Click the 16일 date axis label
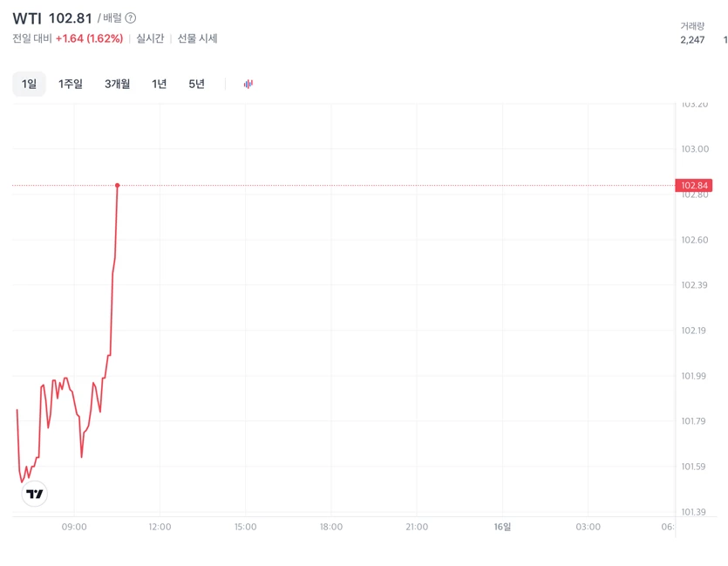Image resolution: width=728 pixels, height=566 pixels. (x=502, y=527)
